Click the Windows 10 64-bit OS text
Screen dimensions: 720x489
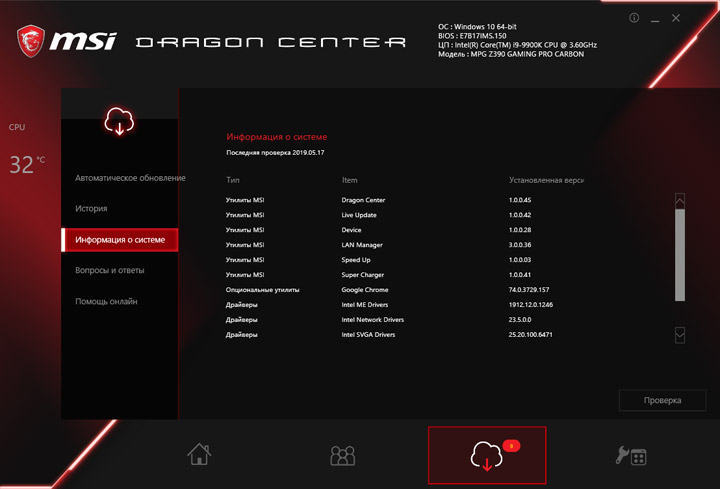(477, 27)
